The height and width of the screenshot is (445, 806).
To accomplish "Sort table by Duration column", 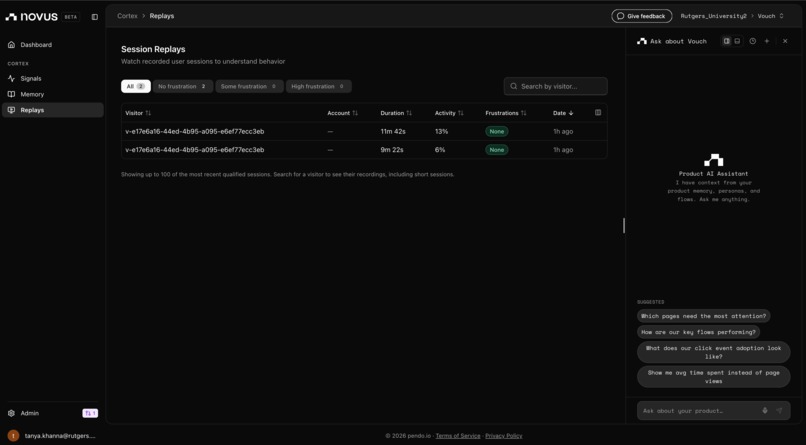I will pyautogui.click(x=396, y=113).
